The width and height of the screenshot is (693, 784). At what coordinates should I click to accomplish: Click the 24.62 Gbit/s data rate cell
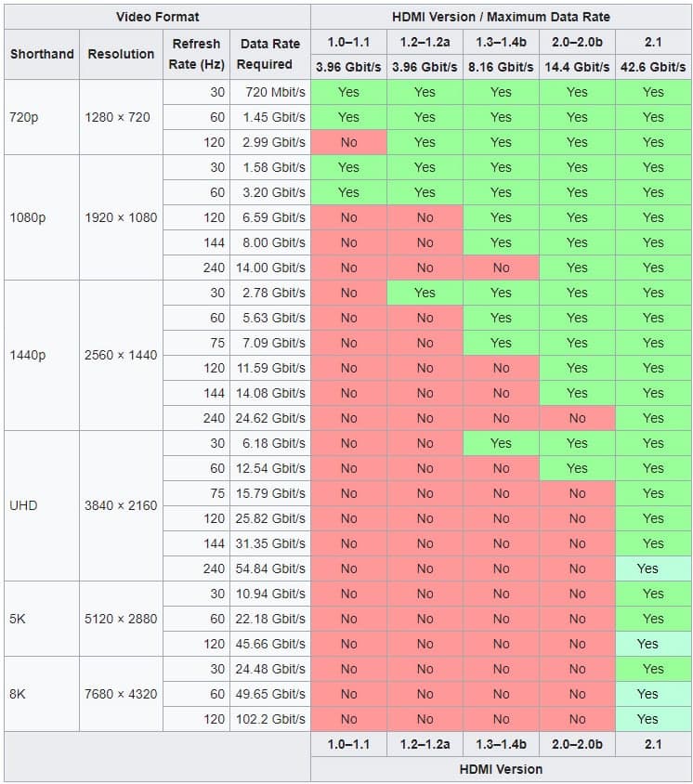coord(270,418)
